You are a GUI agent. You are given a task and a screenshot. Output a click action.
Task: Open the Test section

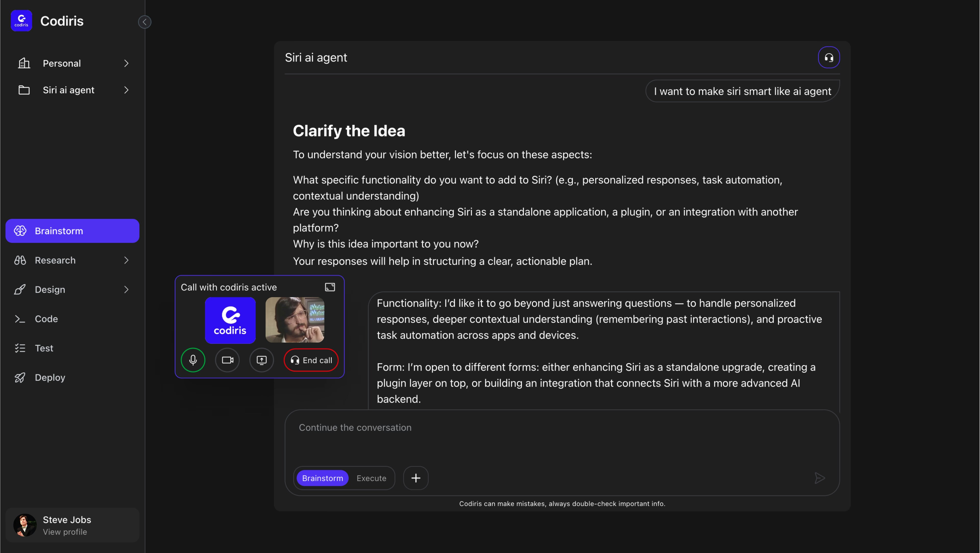[x=72, y=348]
